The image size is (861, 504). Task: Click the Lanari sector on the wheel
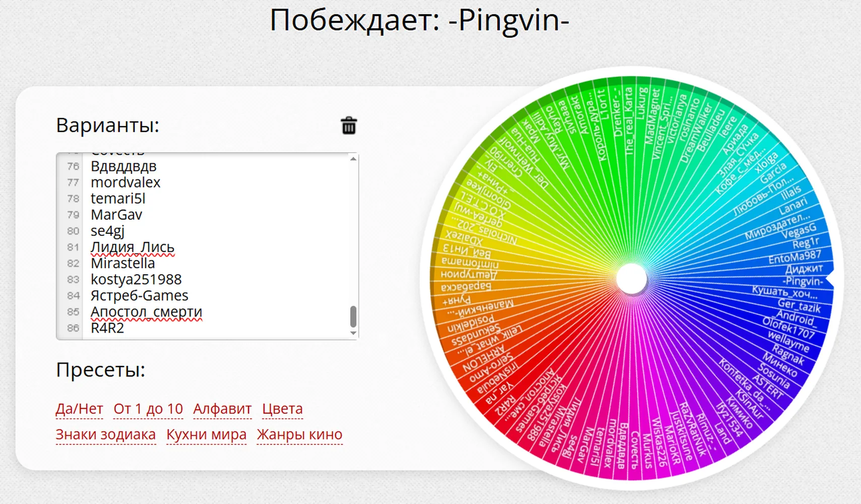[793, 206]
